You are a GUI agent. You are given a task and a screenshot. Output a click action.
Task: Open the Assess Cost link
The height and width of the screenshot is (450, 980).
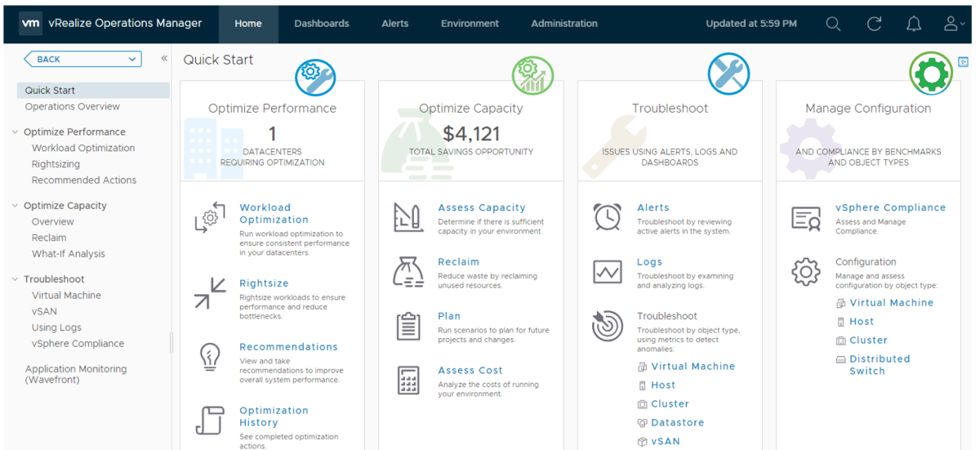pyautogui.click(x=470, y=371)
